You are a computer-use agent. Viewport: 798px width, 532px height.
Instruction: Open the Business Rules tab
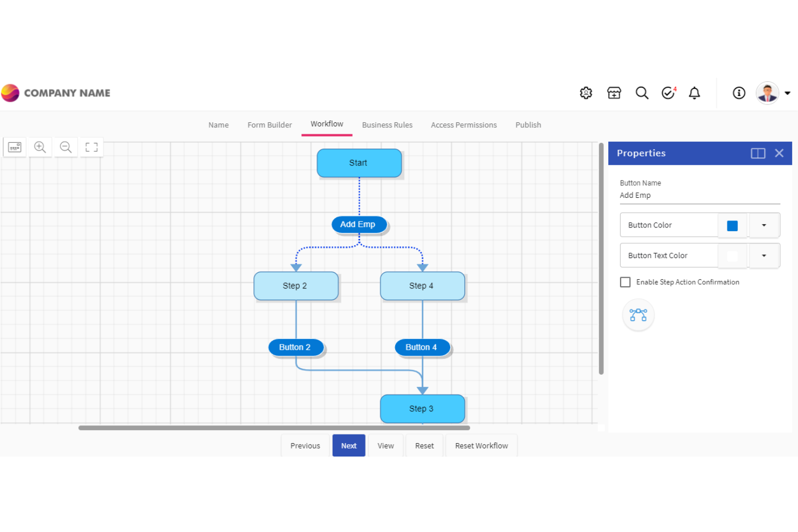[387, 125]
